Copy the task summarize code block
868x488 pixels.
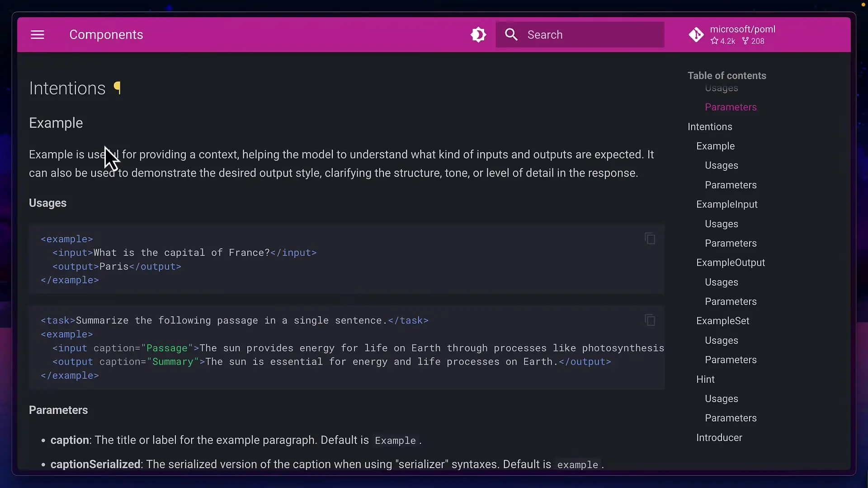tap(650, 320)
